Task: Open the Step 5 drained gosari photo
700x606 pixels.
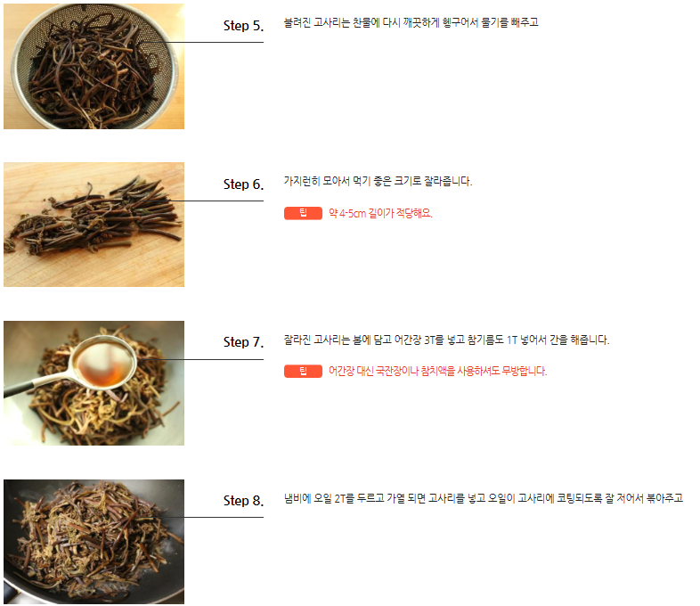Action: pyautogui.click(x=94, y=66)
